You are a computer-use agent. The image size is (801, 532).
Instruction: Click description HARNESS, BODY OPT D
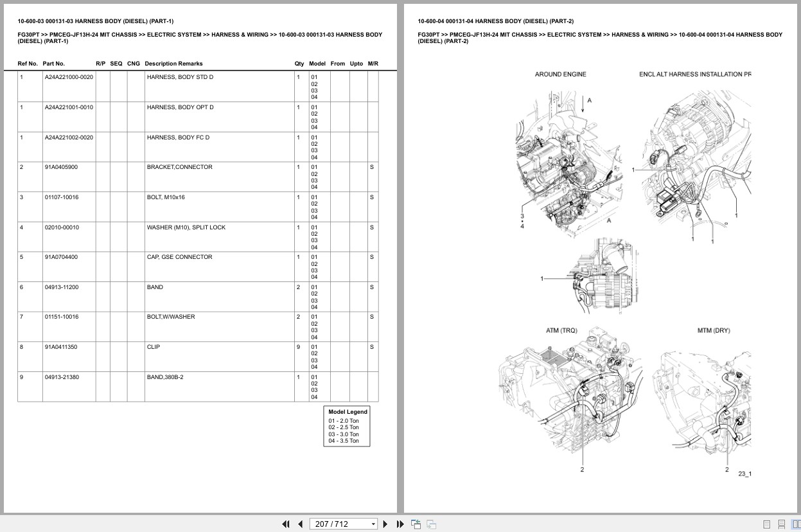click(x=180, y=107)
